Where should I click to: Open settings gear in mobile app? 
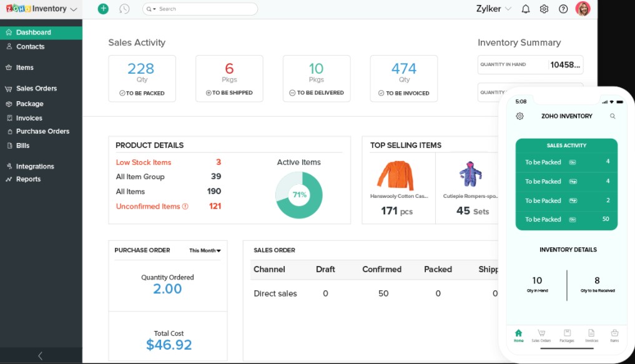[519, 116]
